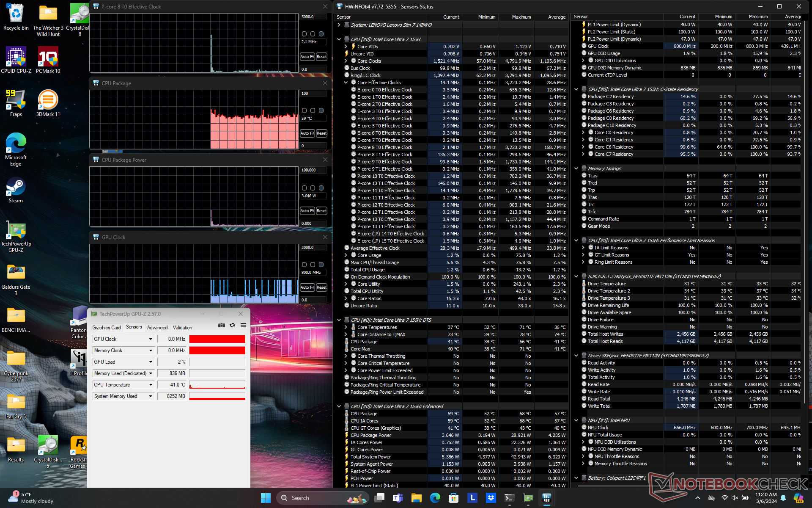Click red Memory Clock graph bar in GPU-Z
This screenshot has height=508, width=812.
(x=217, y=351)
